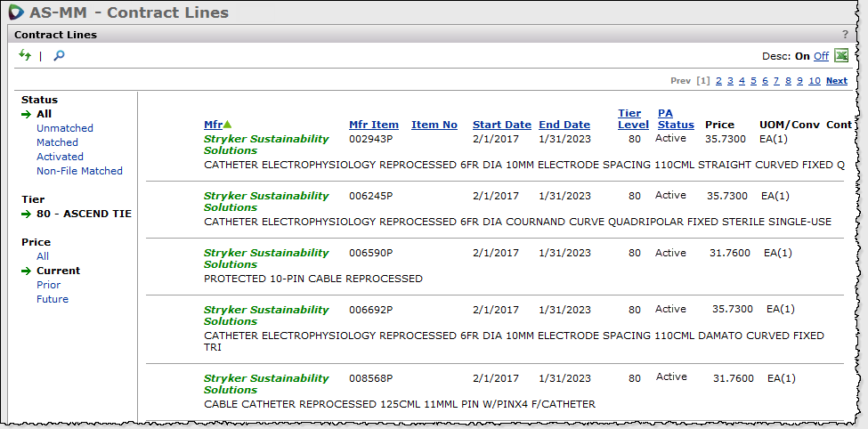The width and height of the screenshot is (868, 429).
Task: Show Future prices filter
Action: pyautogui.click(x=52, y=299)
